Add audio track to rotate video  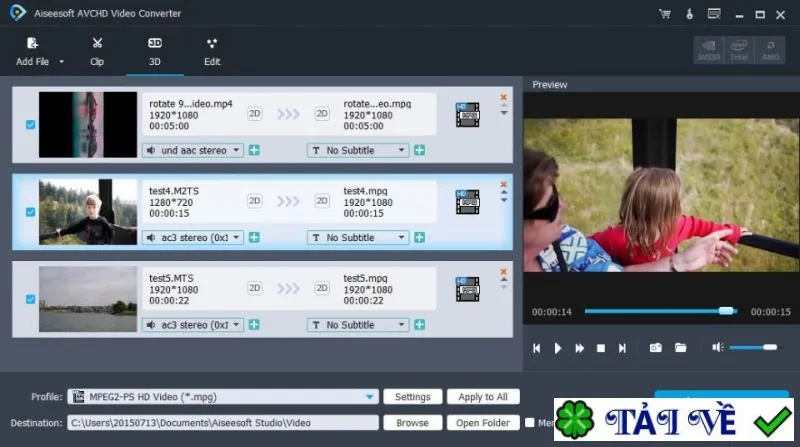254,150
